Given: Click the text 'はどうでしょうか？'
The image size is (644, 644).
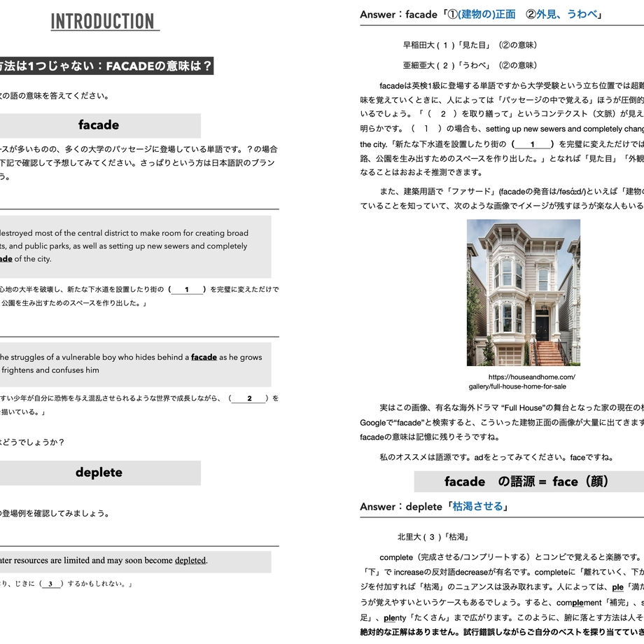Looking at the screenshot, I should tap(32, 442).
